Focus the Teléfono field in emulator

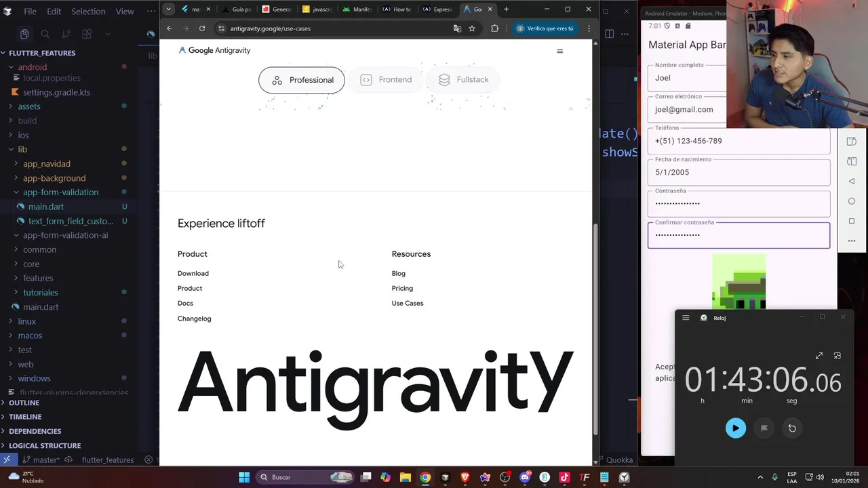[738, 141]
